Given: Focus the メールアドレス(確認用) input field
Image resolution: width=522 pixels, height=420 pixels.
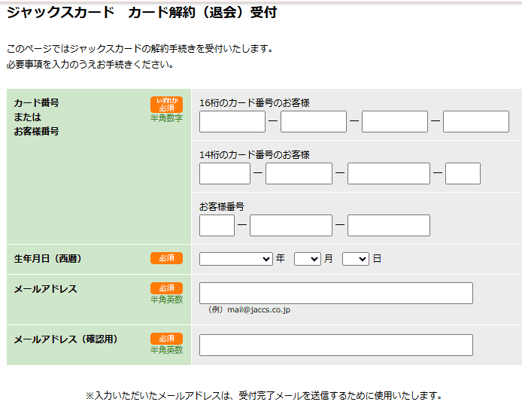Looking at the screenshot, I should (336, 345).
